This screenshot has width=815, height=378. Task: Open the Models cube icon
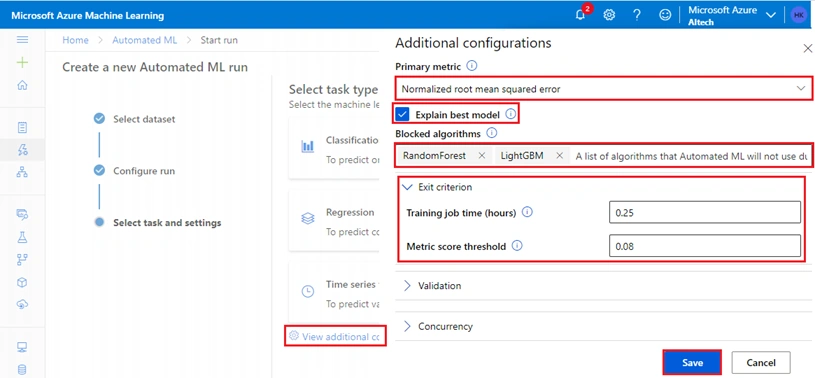point(22,282)
